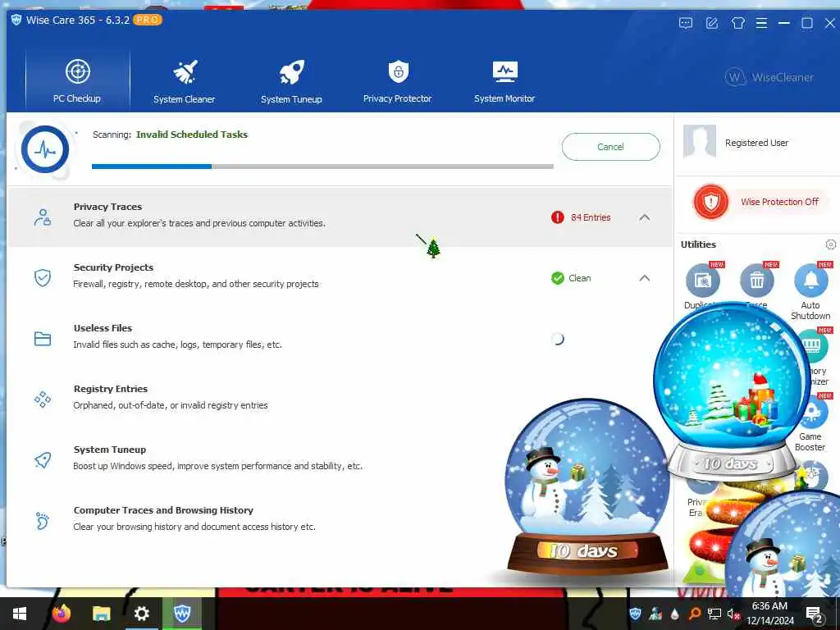Open the Auto Shutdown utility
Image resolution: width=840 pixels, height=630 pixels.
click(x=810, y=281)
